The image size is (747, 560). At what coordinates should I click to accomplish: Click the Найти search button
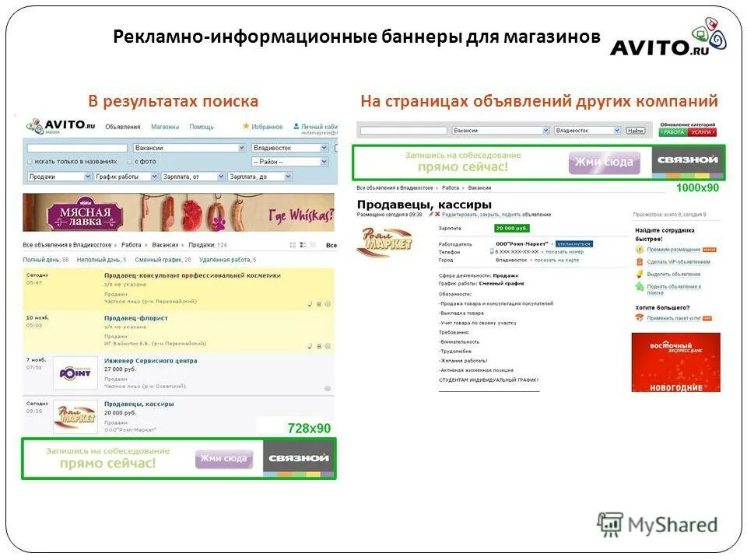pos(635,131)
